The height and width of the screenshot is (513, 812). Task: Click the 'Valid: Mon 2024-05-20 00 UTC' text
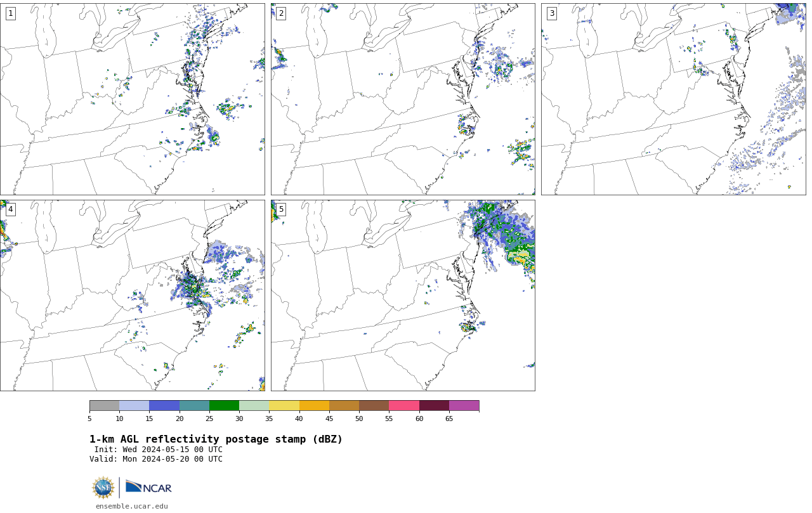[x=156, y=459]
